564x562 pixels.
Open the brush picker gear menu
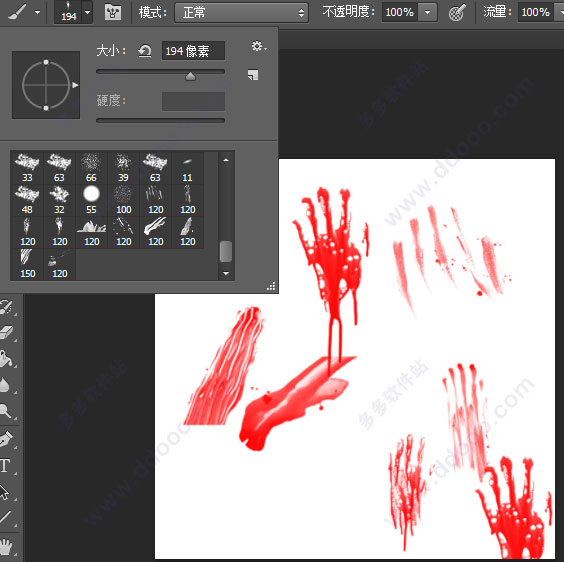click(259, 46)
